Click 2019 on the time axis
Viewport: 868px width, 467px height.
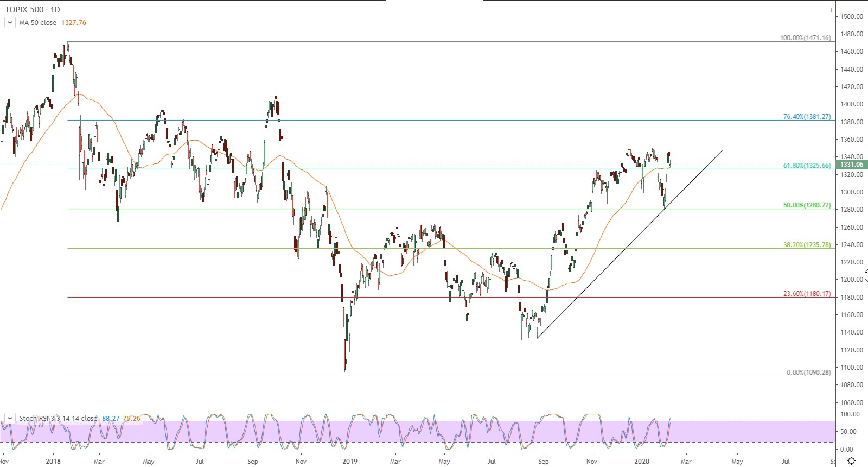(350, 462)
